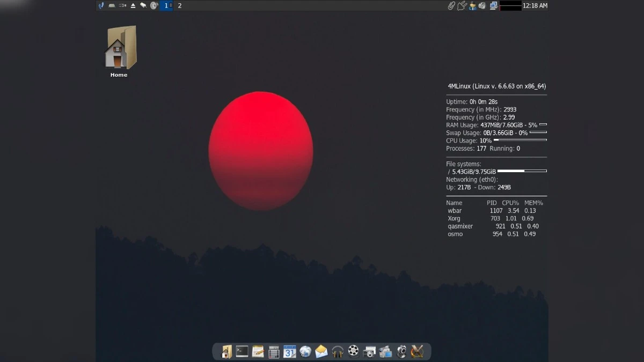Mute sound via the speaker tray icon

pos(482,6)
